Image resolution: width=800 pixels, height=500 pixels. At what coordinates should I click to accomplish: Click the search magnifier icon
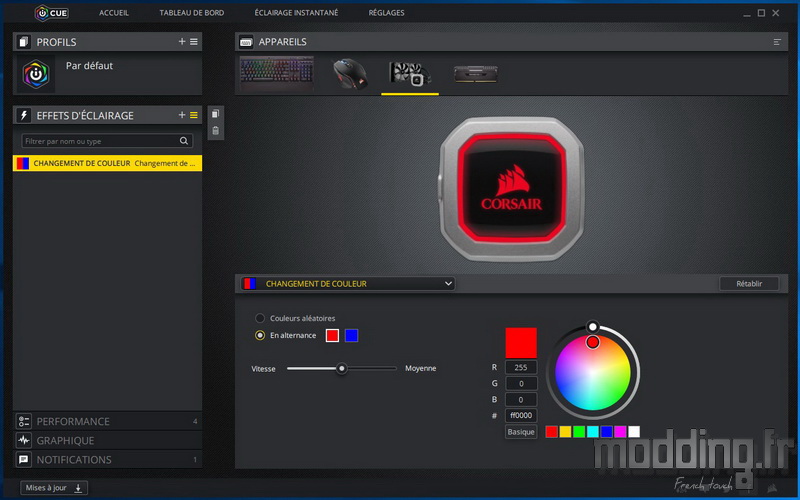click(x=184, y=141)
